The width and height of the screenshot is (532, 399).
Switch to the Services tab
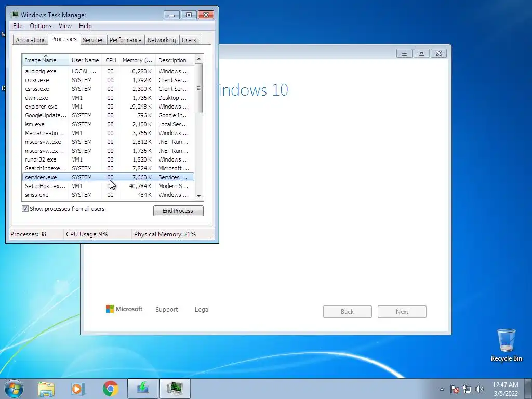(93, 40)
